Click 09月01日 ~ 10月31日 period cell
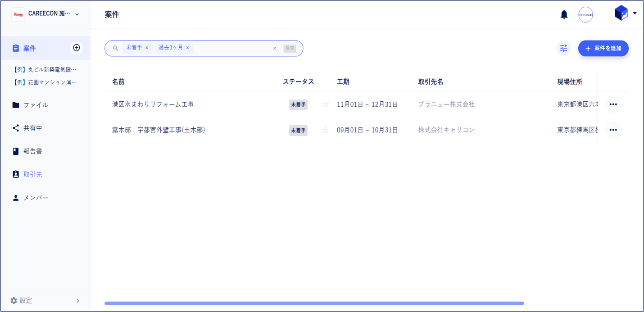The image size is (644, 312). click(367, 130)
